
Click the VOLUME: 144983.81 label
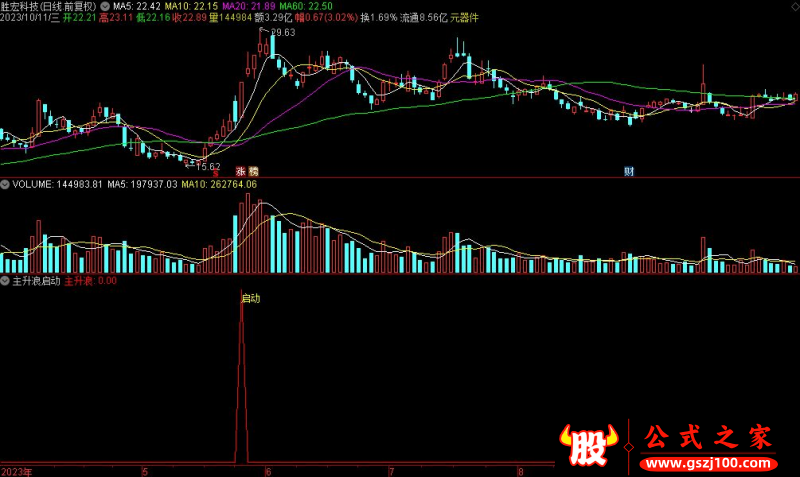(x=57, y=184)
